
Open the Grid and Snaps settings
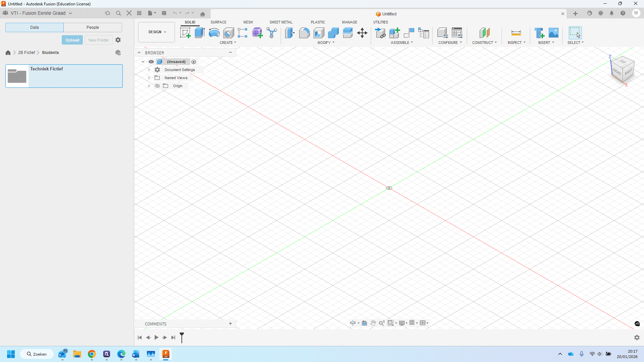[x=413, y=323]
